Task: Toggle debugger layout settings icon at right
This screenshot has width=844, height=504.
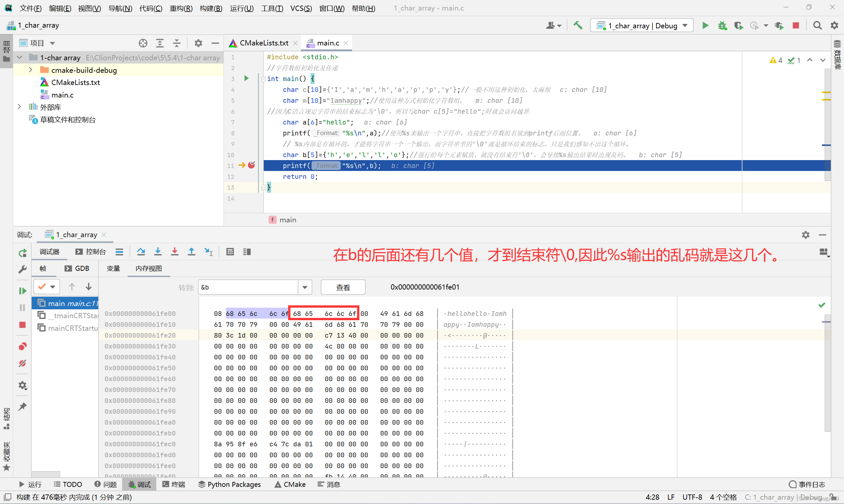Action: [824, 253]
